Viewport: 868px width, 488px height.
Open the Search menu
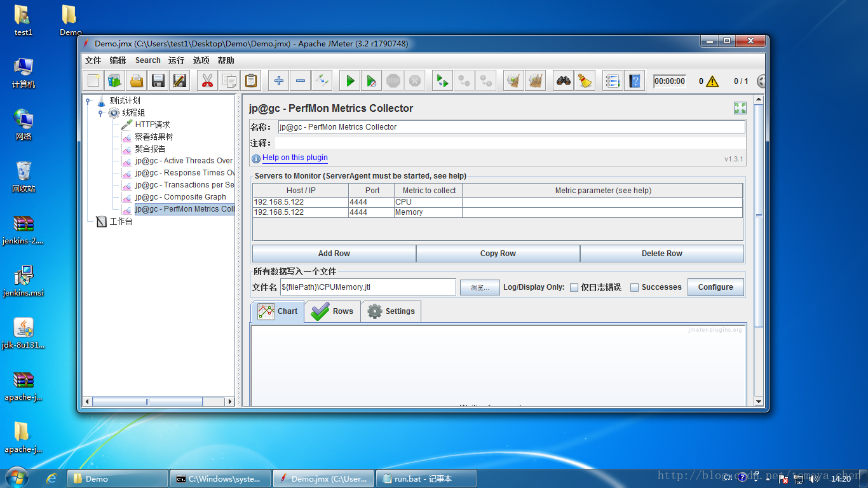pyautogui.click(x=147, y=60)
